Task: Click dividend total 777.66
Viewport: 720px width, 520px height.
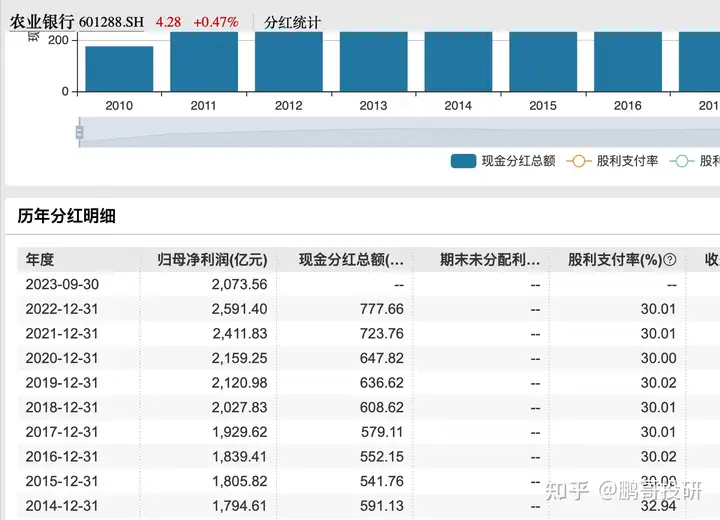Action: point(382,309)
